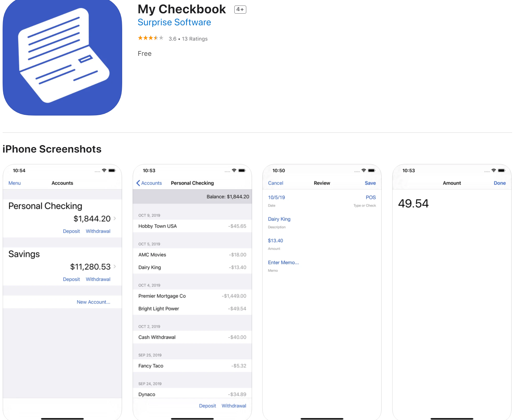This screenshot has height=420, width=515.
Task: Click the -$1,449.00 amount value
Action: click(x=234, y=296)
